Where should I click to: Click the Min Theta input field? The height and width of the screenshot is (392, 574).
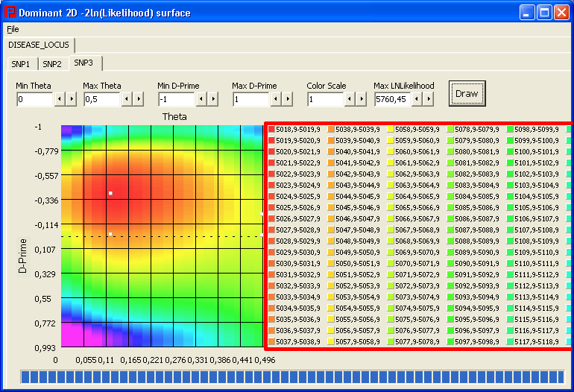coord(35,99)
